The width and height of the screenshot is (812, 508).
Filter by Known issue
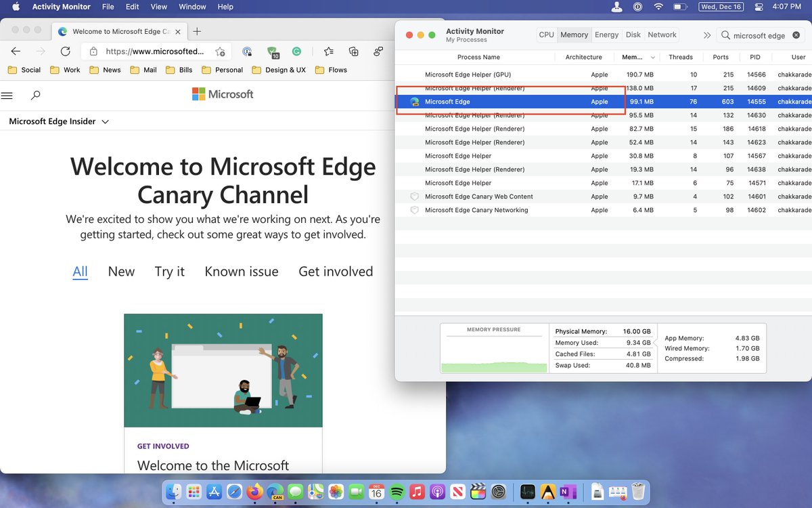(242, 272)
